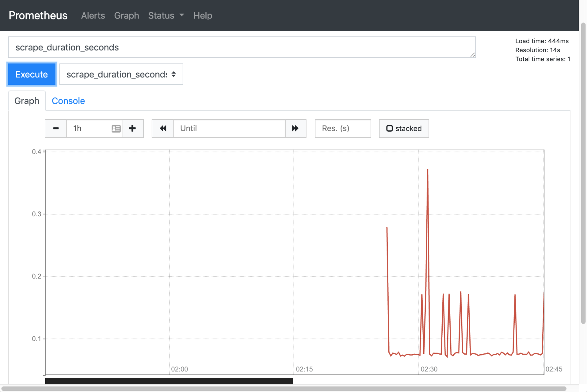Increase the graph time range with plus
The width and height of the screenshot is (587, 392).
(x=132, y=128)
